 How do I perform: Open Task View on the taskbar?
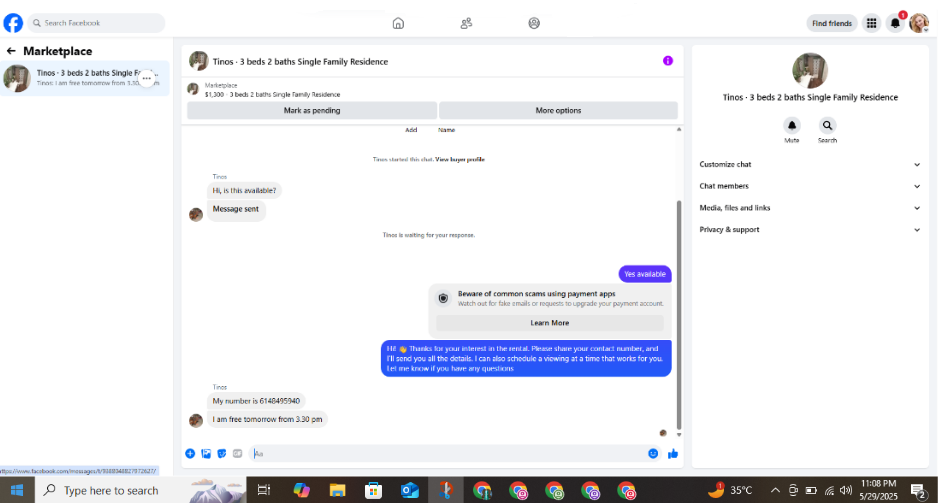click(264, 490)
